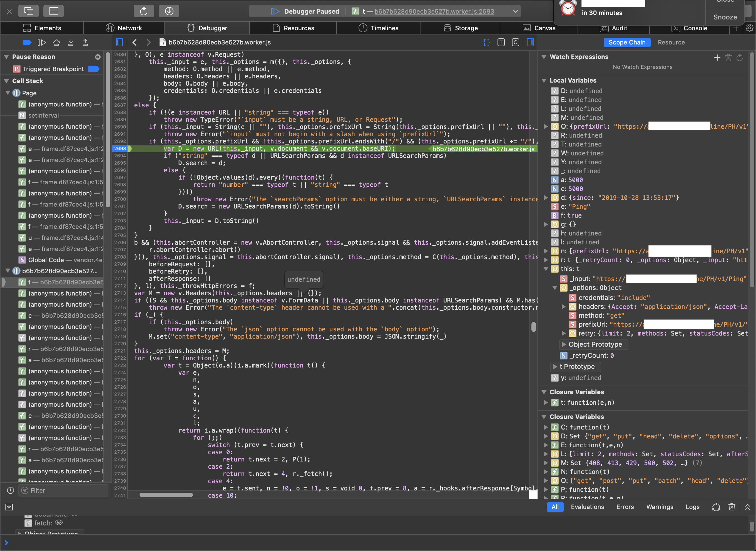Toggle the Triggered Breakpoint enable marker
756x551 pixels.
(94, 69)
